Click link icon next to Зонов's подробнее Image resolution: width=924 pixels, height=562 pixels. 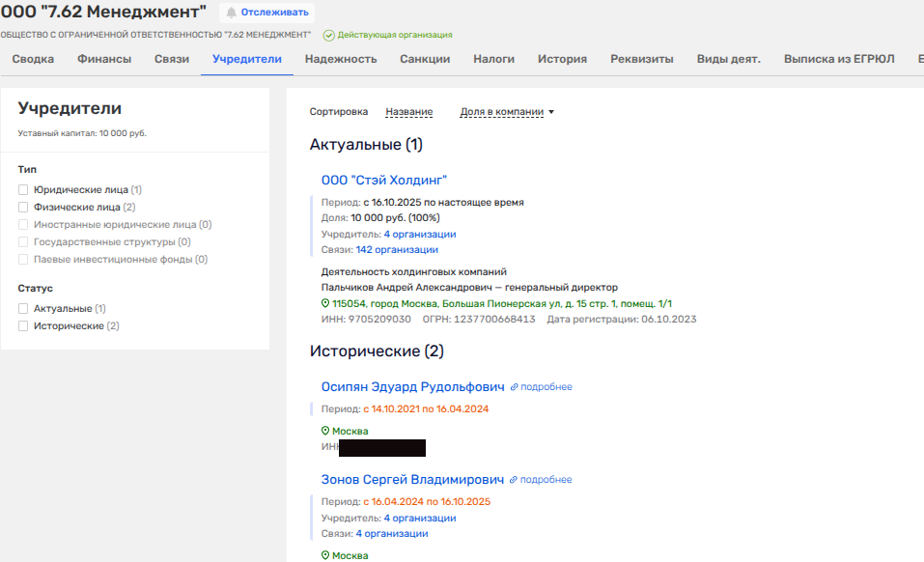click(515, 480)
